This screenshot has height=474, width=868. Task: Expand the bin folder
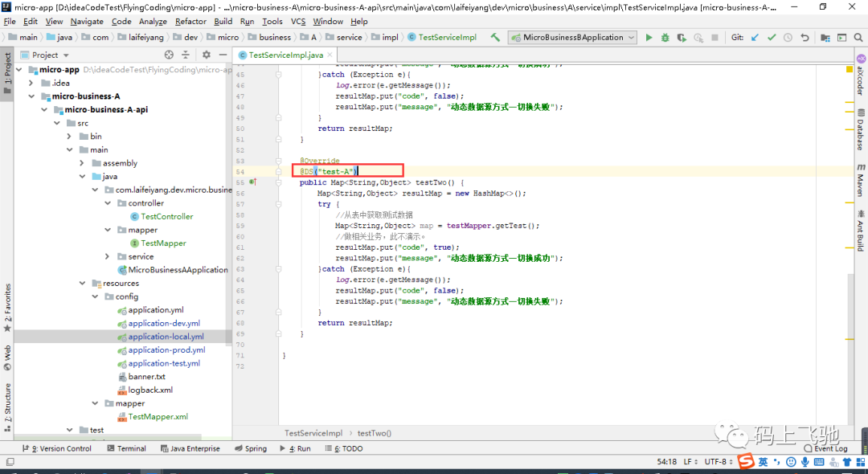(69, 136)
